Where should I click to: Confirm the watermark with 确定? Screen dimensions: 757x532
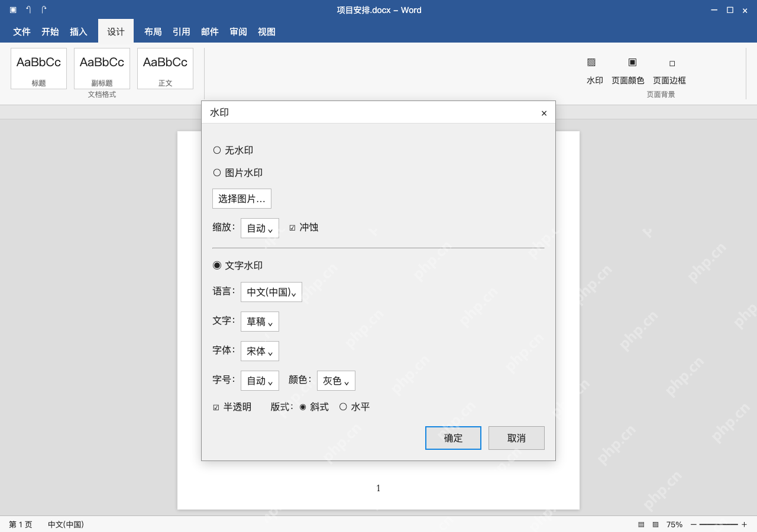point(453,438)
